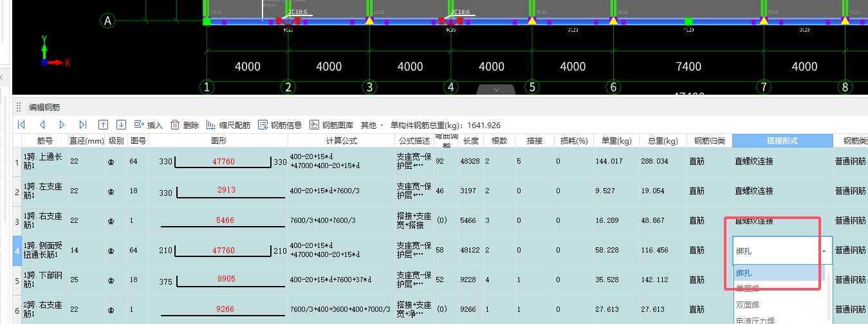868x324 pixels.
Task: Click axis bubble A in drawing
Action: pos(107,21)
